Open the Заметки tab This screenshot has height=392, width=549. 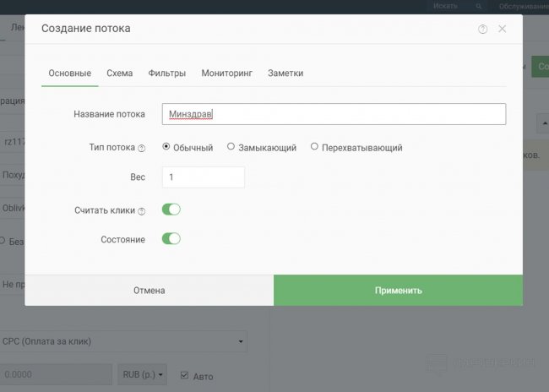pyautogui.click(x=285, y=73)
